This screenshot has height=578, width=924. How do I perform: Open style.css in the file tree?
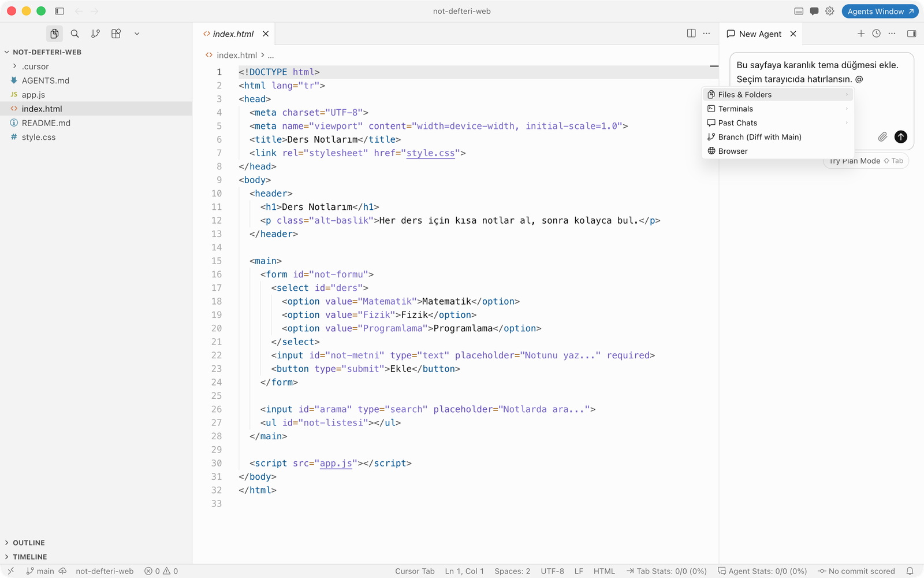pos(96,137)
